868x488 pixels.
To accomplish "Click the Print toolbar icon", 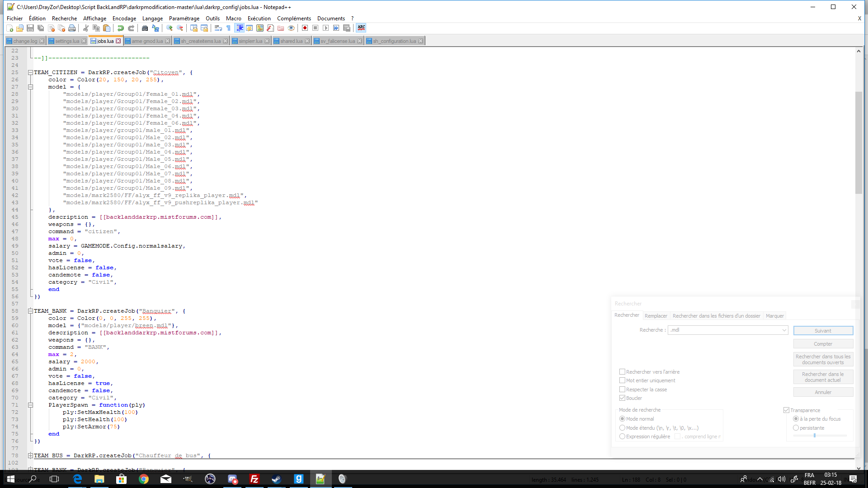I will coord(72,28).
